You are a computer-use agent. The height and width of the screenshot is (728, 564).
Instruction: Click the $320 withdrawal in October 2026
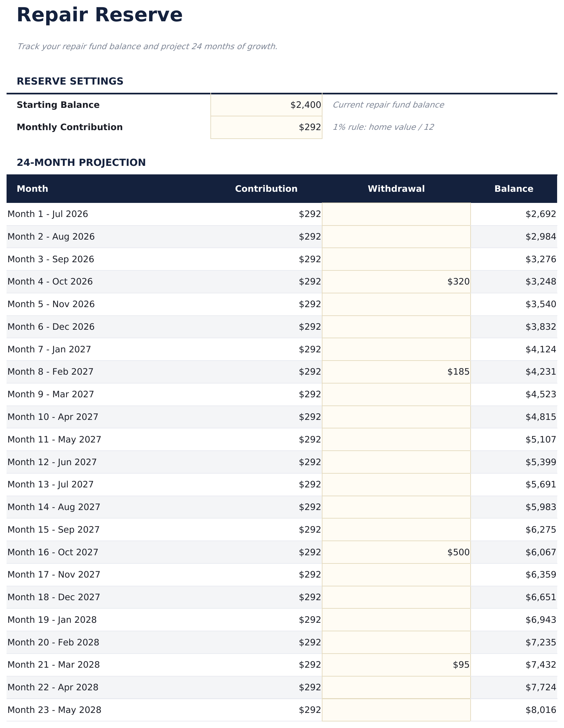coord(396,282)
